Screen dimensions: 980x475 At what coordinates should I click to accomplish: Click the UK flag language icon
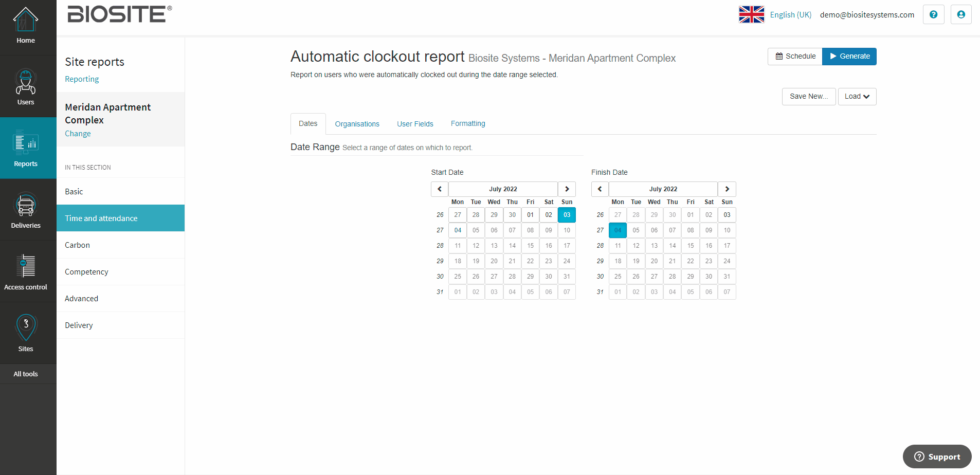point(752,14)
